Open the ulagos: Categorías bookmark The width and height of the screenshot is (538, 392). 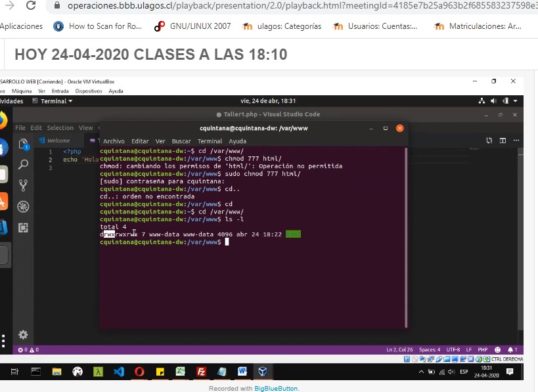coord(282,26)
